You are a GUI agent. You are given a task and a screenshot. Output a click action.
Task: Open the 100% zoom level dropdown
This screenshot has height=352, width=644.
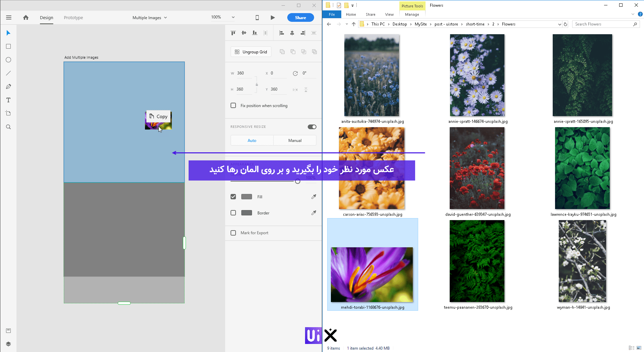[233, 17]
